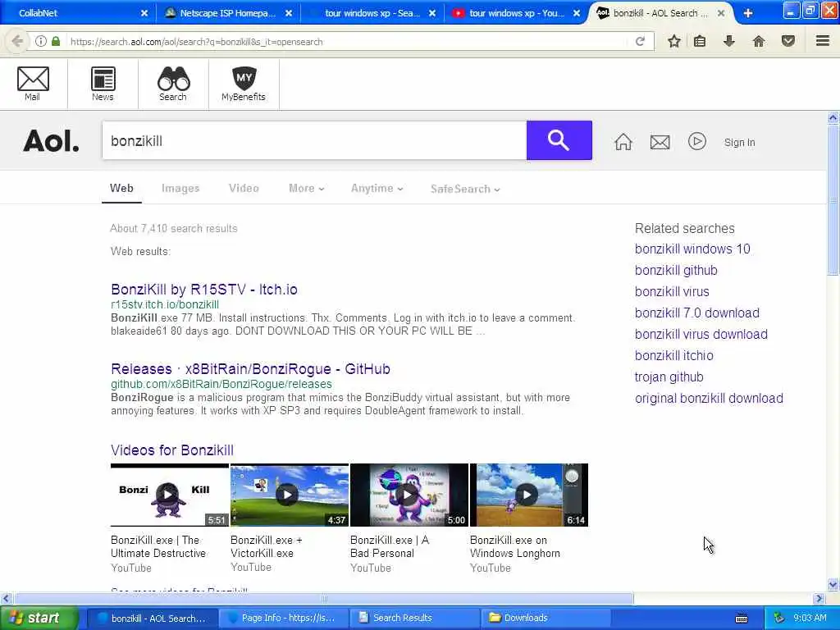The height and width of the screenshot is (630, 840).
Task: Expand the Anytime filter dropdown
Action: (x=377, y=189)
